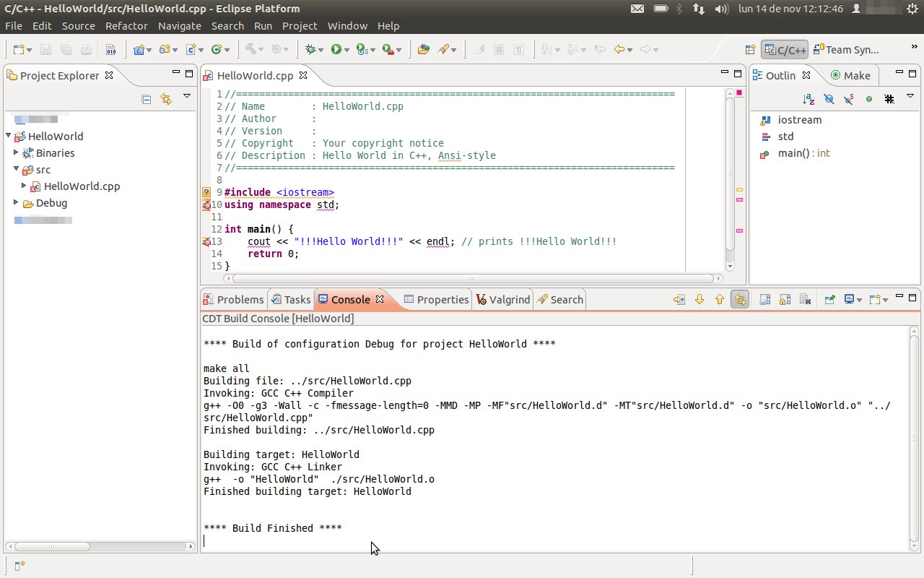
Task: Click the Open Perspective icon
Action: click(x=751, y=49)
